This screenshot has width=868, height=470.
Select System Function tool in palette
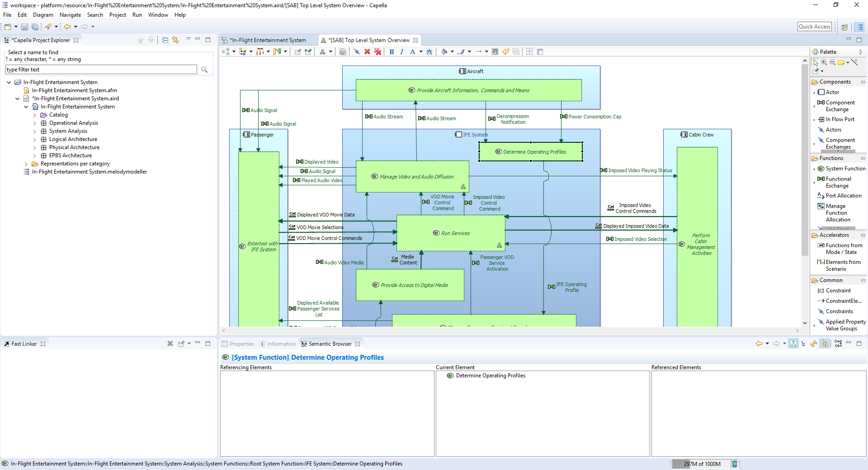(x=845, y=169)
